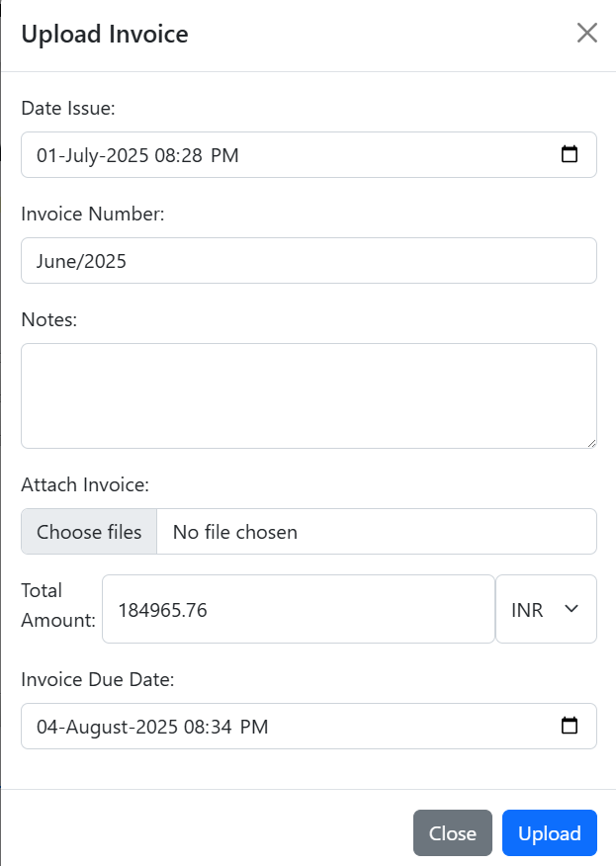Select the minutes 28 segment in Date Issue

tap(191, 155)
